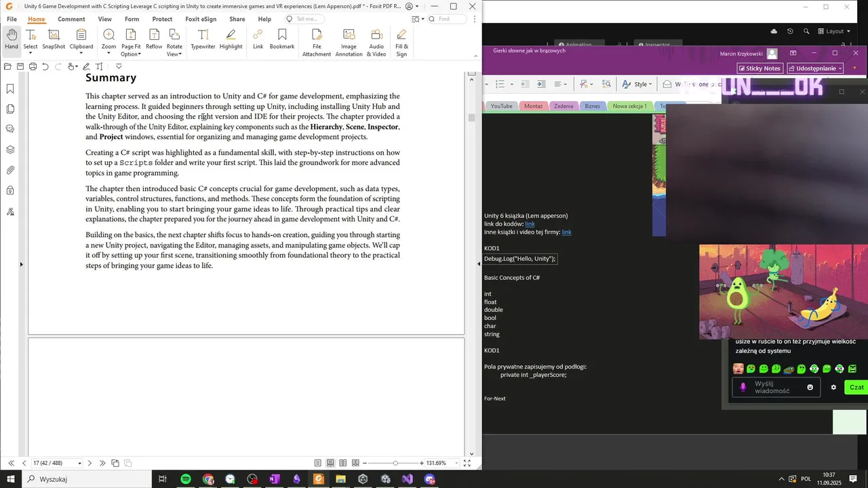The height and width of the screenshot is (488, 868).
Task: Click the zoom in plus button
Action: coord(422,463)
